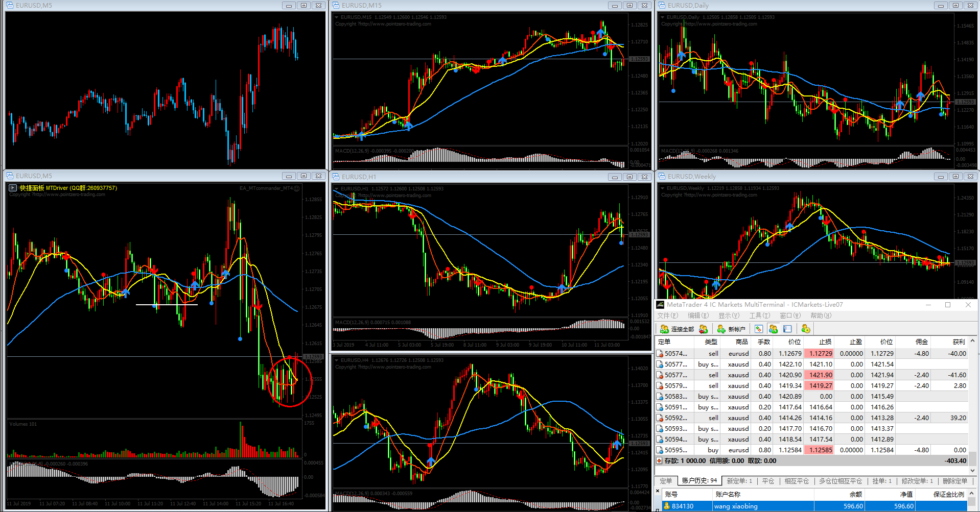Image resolution: width=980 pixels, height=512 pixels.
Task: Open the 删除定单 delete order tab
Action: 955,481
